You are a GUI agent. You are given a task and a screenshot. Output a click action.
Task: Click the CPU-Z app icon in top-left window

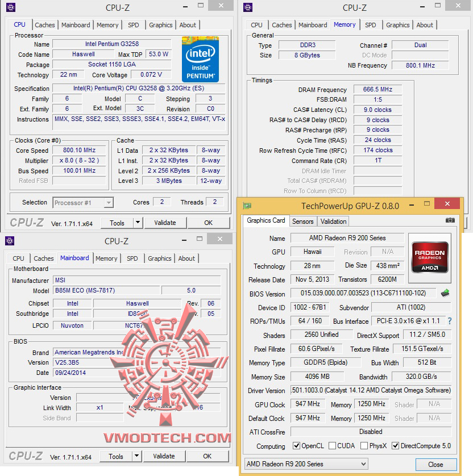[x=11, y=7]
